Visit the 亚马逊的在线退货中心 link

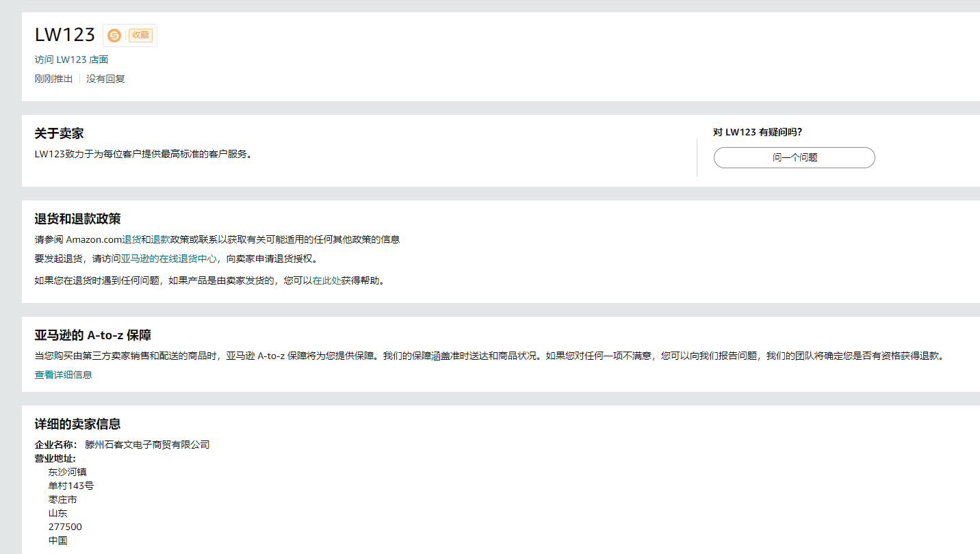[169, 259]
